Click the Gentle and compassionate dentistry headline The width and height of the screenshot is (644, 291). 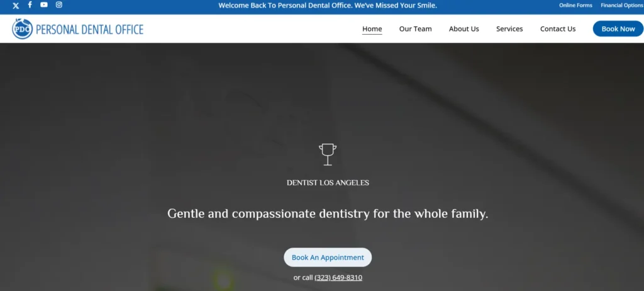coord(328,214)
